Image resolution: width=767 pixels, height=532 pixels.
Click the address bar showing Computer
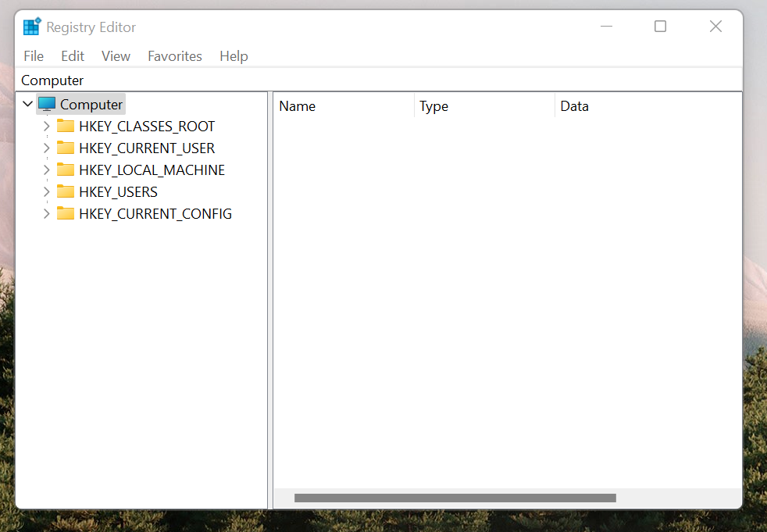[379, 80]
